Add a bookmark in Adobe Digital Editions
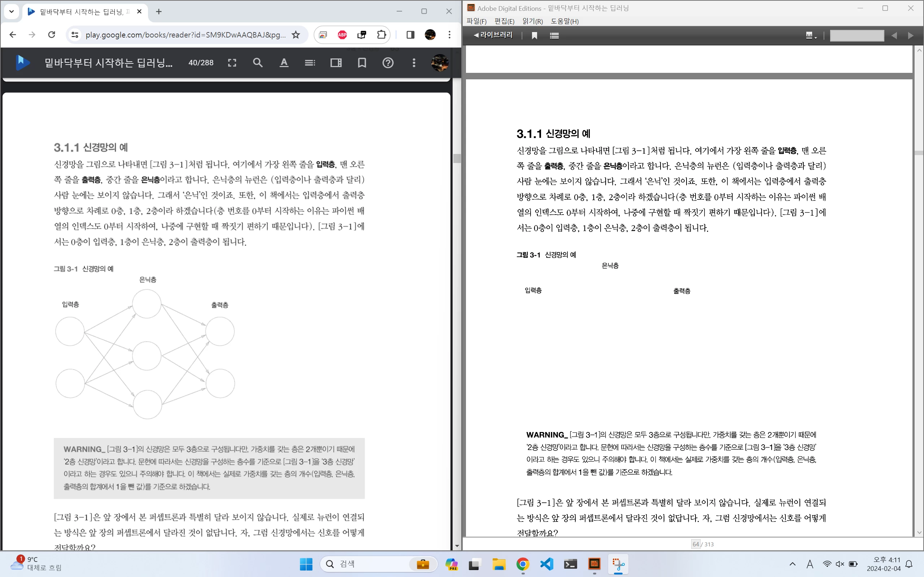The height and width of the screenshot is (577, 924). [534, 35]
